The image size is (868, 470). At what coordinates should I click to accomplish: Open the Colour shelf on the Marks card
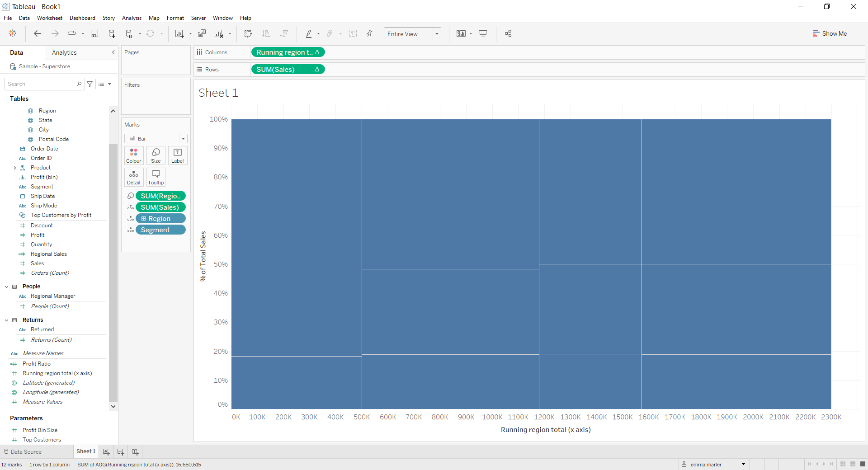133,155
